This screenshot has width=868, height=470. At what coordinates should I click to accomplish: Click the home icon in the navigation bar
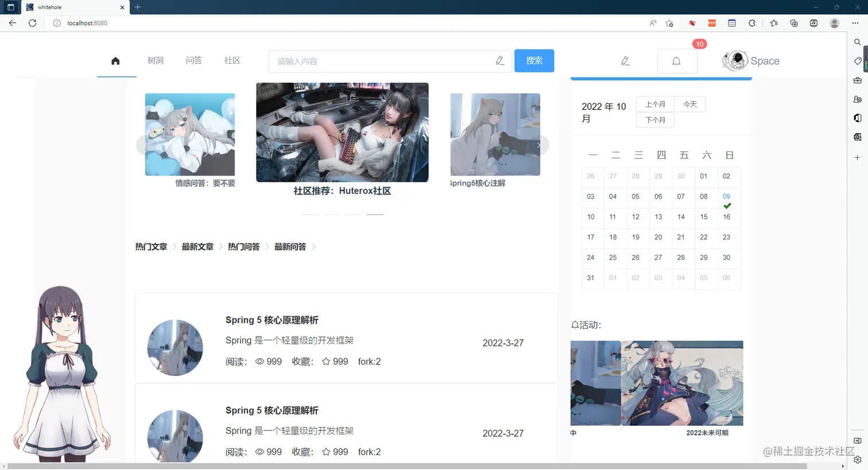(116, 60)
